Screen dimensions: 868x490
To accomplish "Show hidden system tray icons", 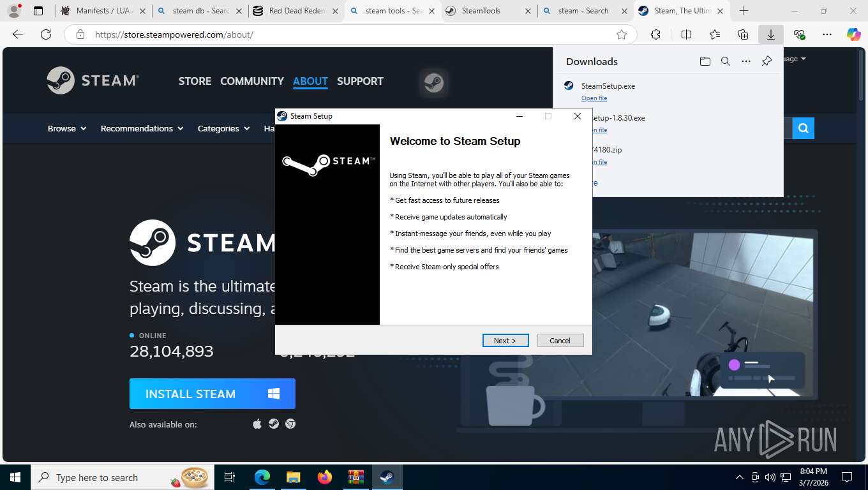I will click(740, 477).
